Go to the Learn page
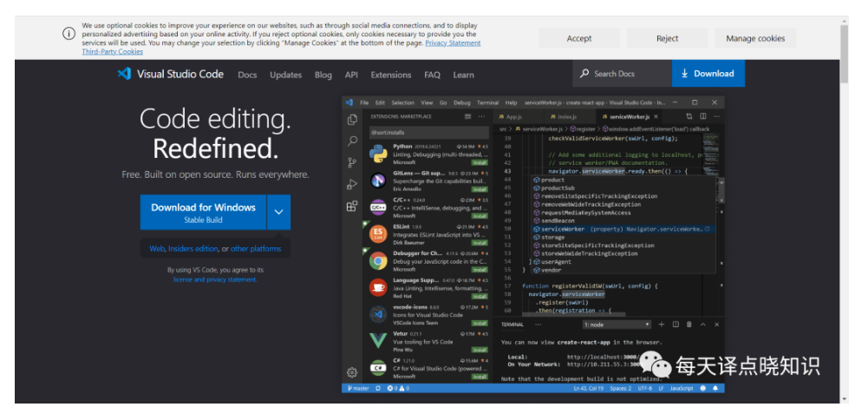Screen dimensions: 868x420 pos(463,75)
